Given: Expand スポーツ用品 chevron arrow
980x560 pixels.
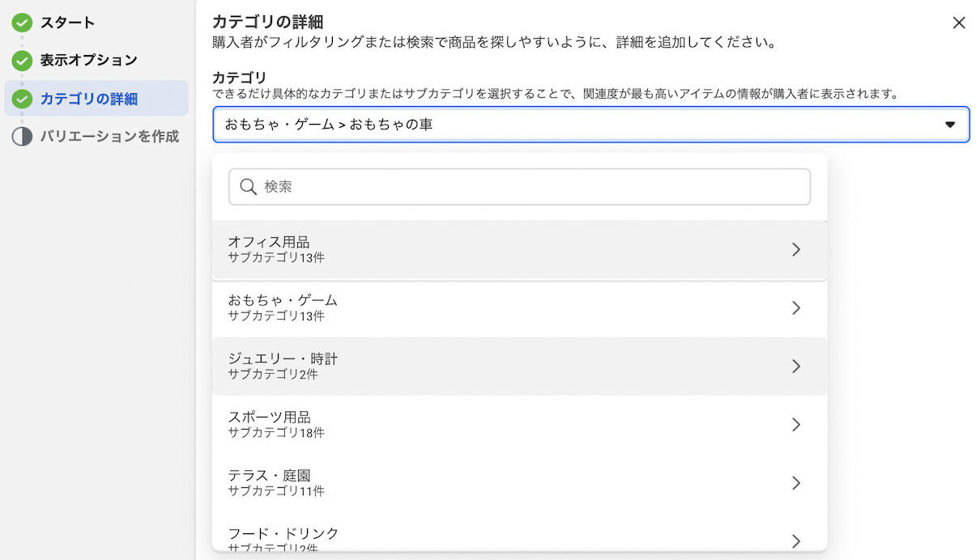Looking at the screenshot, I should tap(796, 424).
